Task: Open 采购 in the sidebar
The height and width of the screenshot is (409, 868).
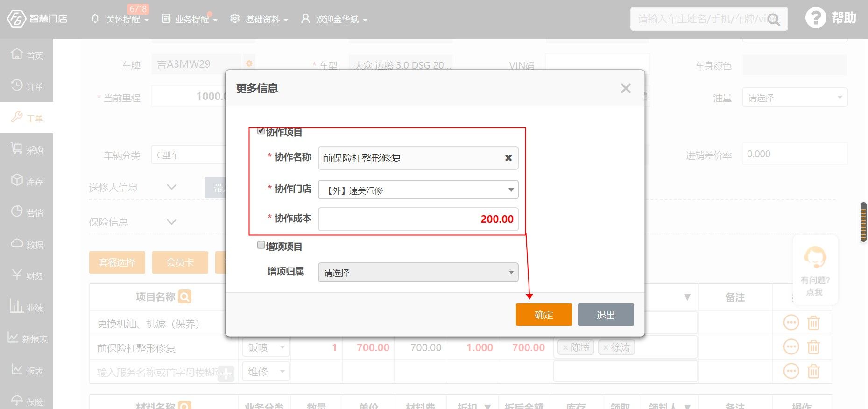Action: (27, 149)
